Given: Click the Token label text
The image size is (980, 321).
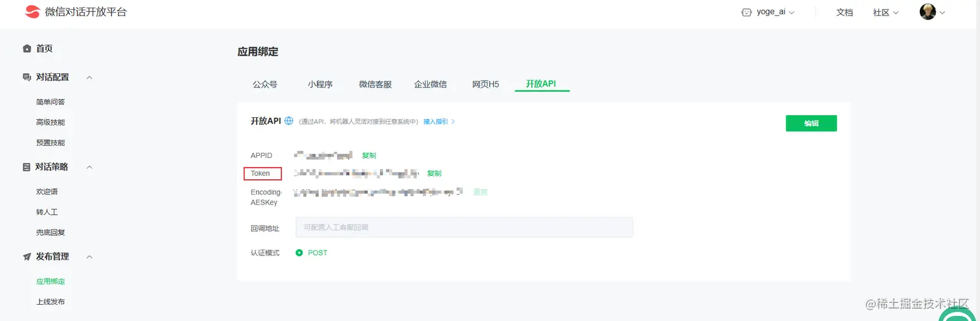Looking at the screenshot, I should point(261,173).
